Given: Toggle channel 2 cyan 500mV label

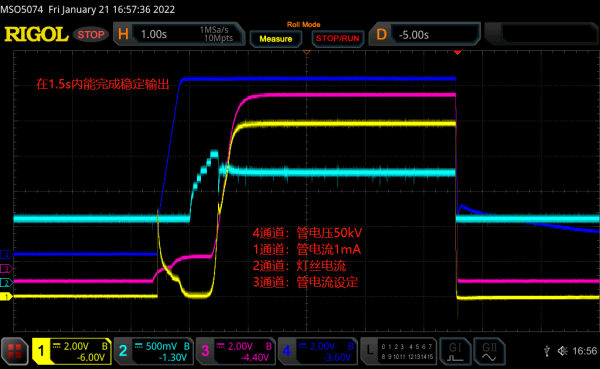Looking at the screenshot, I should (154, 351).
